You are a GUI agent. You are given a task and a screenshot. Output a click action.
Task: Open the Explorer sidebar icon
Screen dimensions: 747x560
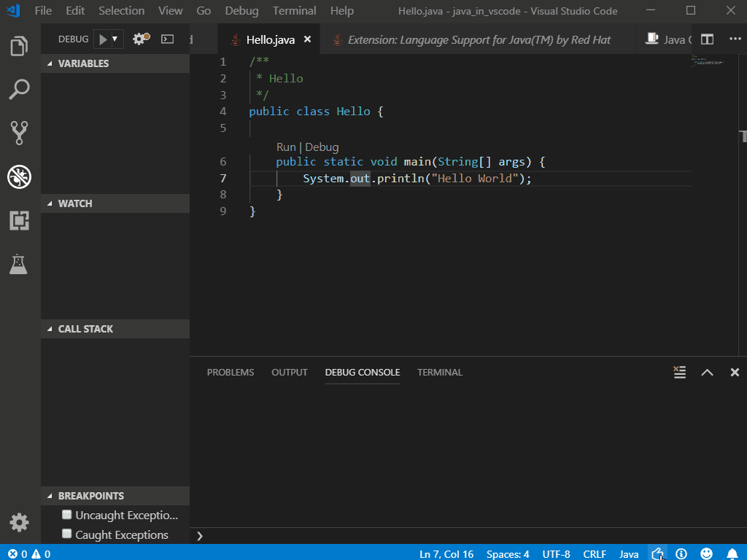coord(19,45)
